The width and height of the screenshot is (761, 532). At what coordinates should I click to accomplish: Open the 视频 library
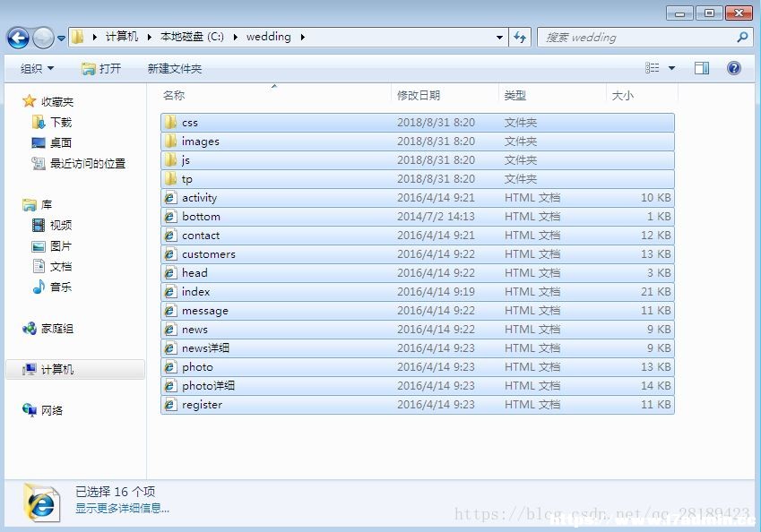click(61, 225)
